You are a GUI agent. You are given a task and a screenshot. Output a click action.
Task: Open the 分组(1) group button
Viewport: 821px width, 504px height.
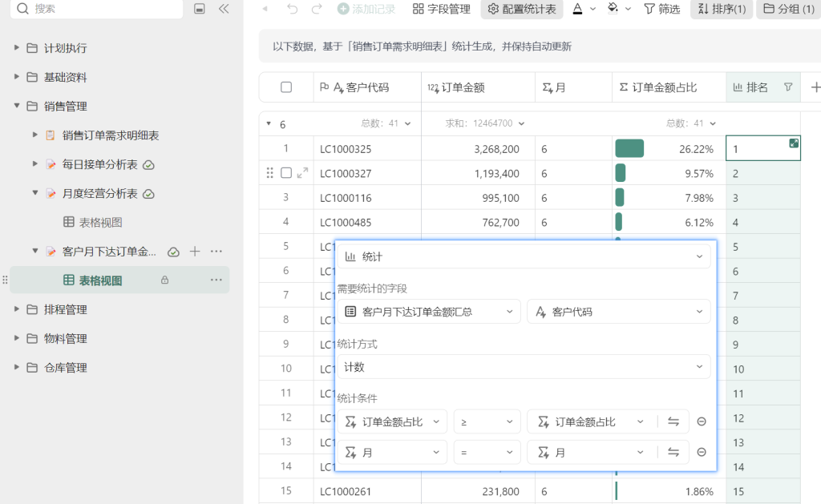coord(789,9)
